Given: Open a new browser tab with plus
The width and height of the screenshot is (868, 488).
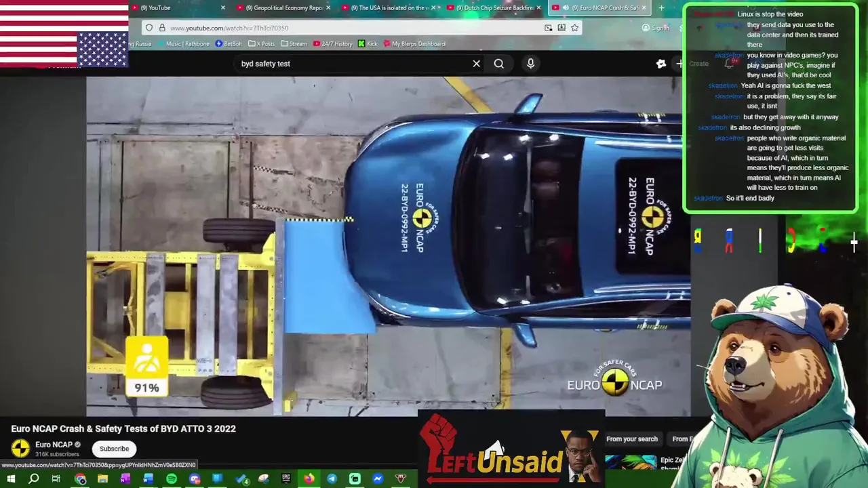Looking at the screenshot, I should click(661, 7).
